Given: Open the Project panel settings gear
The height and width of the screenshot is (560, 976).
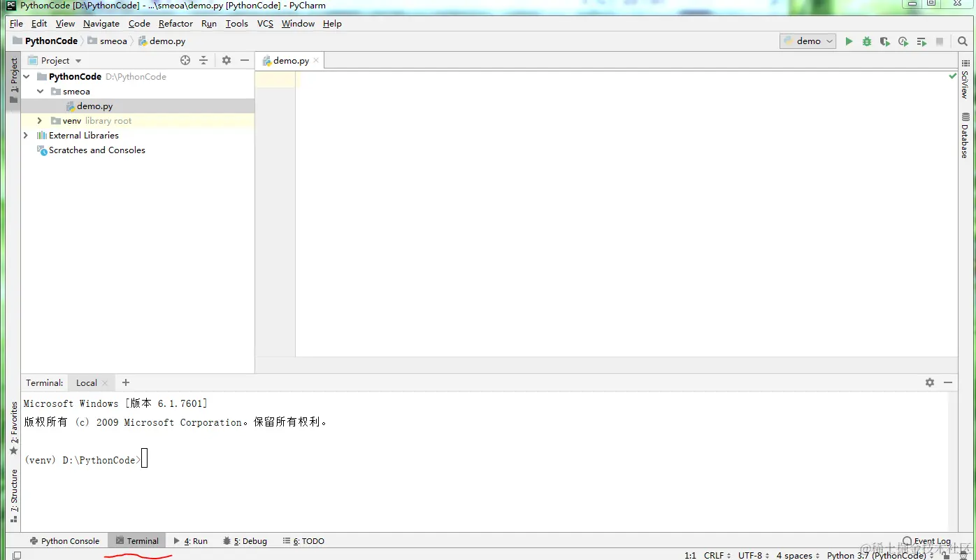Looking at the screenshot, I should (x=226, y=60).
